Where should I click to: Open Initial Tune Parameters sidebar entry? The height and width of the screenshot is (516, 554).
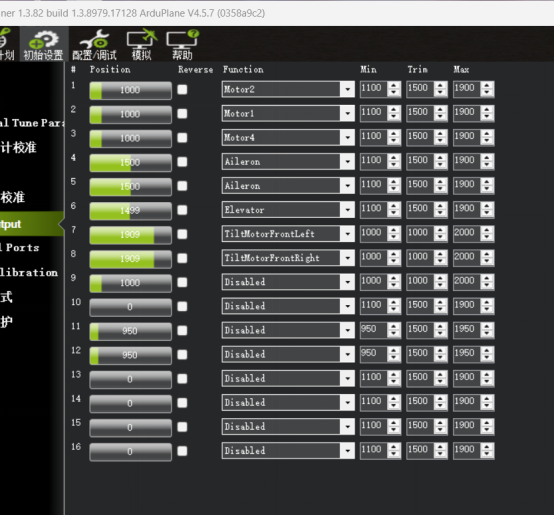[x=32, y=123]
